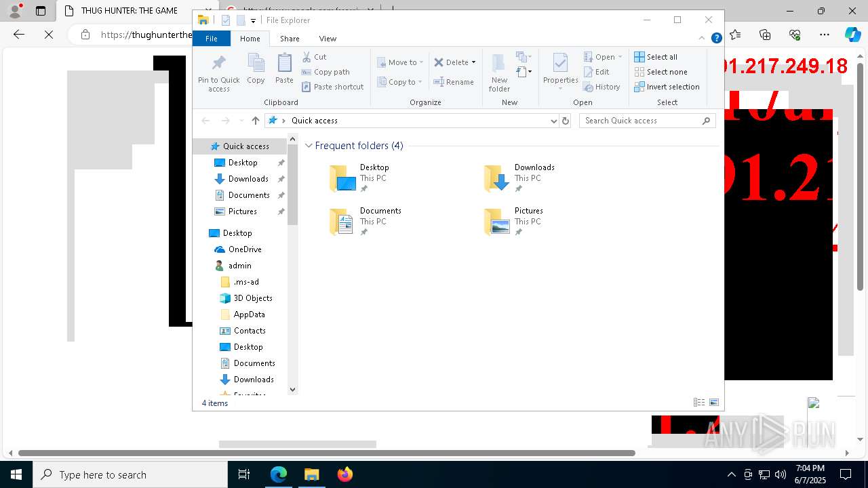This screenshot has width=868, height=488.
Task: Open Firefox from taskbar
Action: click(x=344, y=474)
